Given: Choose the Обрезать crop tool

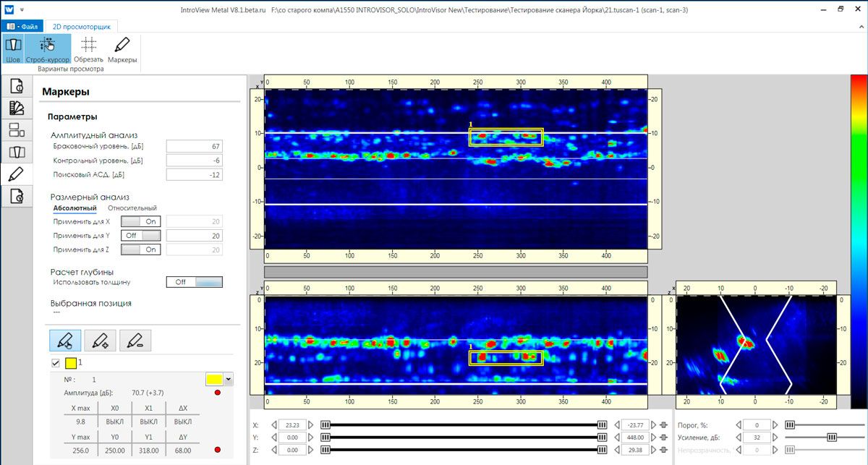Looking at the screenshot, I should click(88, 48).
